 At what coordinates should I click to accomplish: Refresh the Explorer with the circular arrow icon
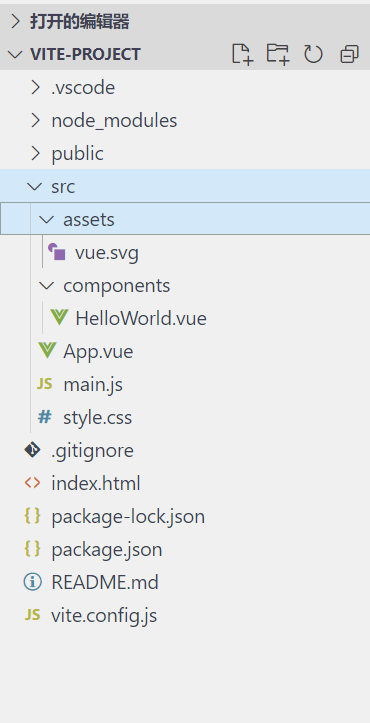point(313,54)
